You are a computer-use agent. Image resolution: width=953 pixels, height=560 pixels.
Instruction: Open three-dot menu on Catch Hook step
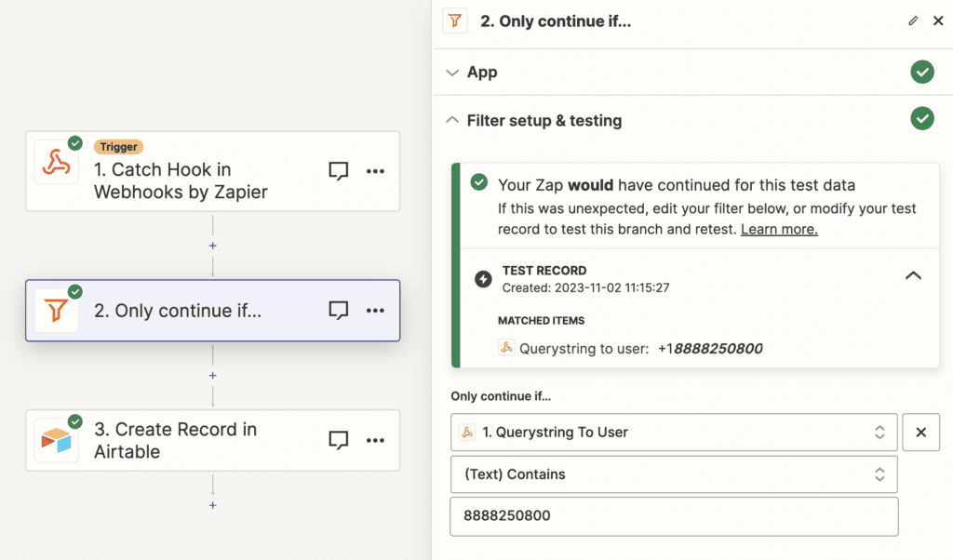[x=376, y=171]
